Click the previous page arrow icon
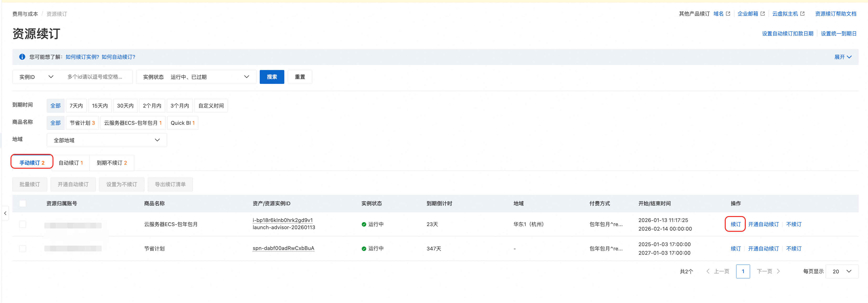This screenshot has height=303, width=868. click(708, 271)
